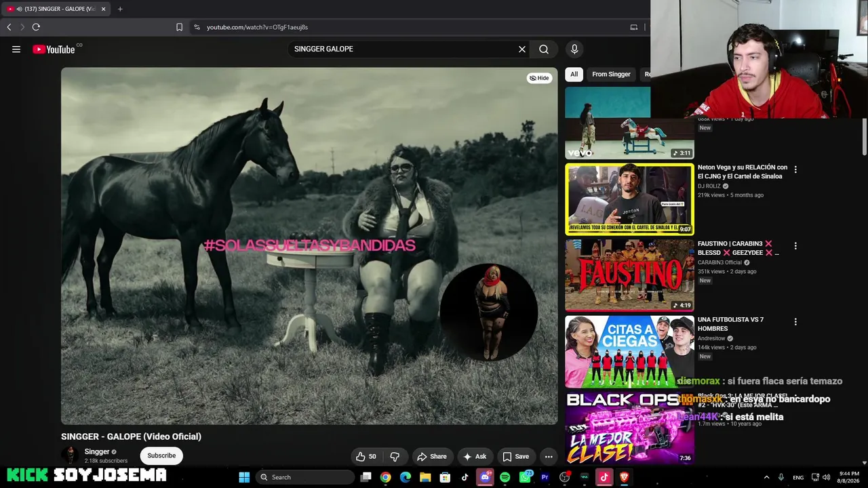868x488 pixels.
Task: Select the All filter chip
Action: tap(574, 74)
